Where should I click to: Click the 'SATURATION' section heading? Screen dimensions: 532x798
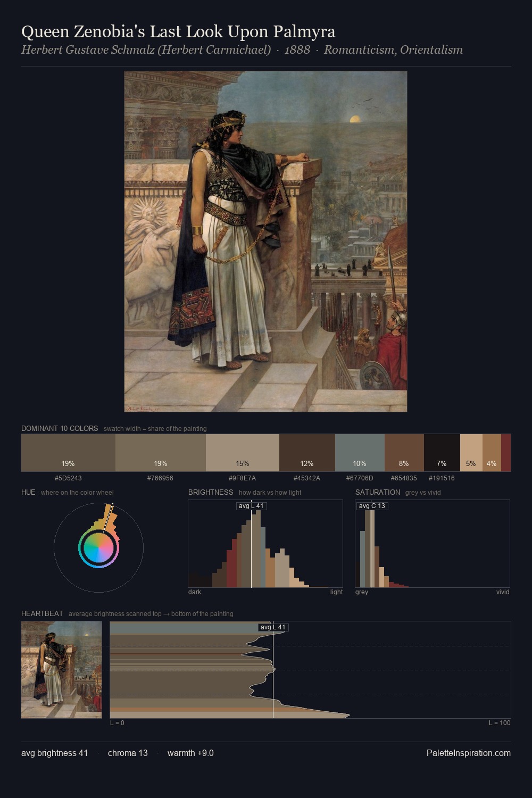[x=378, y=492]
